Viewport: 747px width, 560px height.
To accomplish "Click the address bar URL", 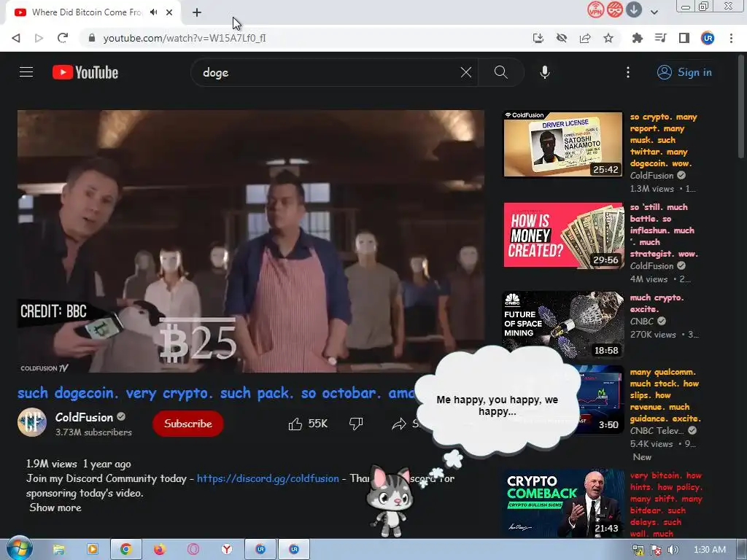I will pos(185,38).
